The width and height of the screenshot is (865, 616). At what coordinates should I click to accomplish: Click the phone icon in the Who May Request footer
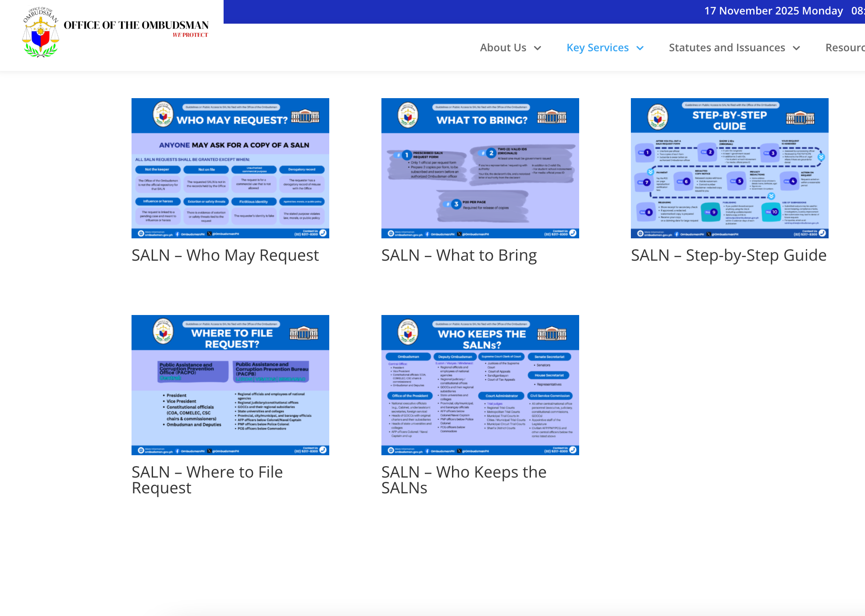point(323,233)
